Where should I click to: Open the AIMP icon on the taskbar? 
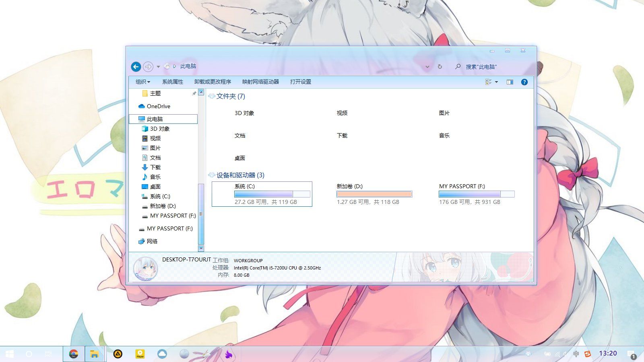tap(118, 354)
